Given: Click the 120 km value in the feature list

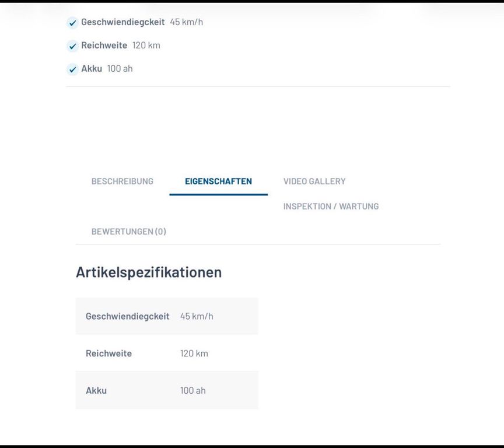Looking at the screenshot, I should [x=146, y=45].
